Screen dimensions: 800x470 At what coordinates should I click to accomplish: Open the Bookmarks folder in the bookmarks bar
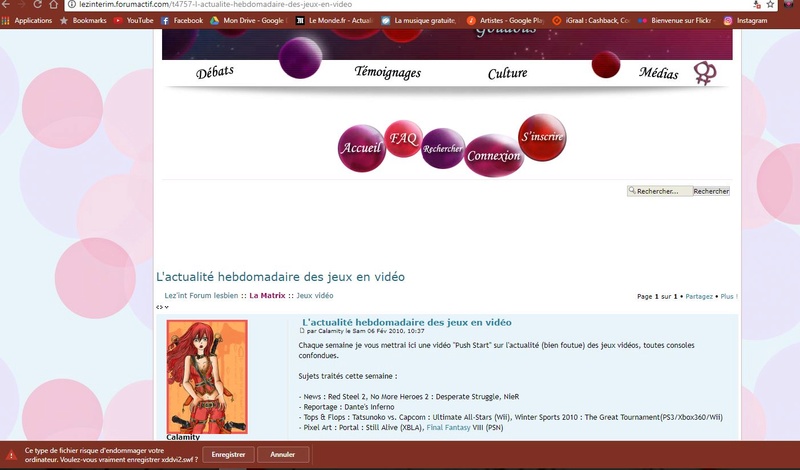click(83, 20)
